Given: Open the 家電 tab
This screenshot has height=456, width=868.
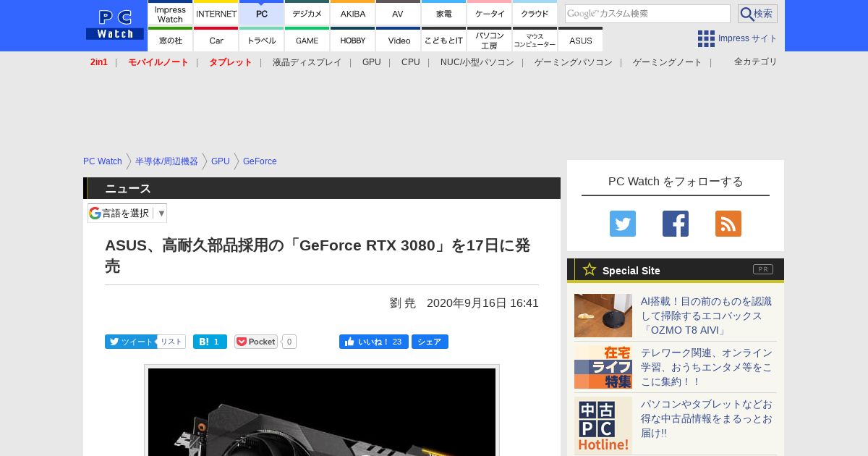Looking at the screenshot, I should click(443, 13).
